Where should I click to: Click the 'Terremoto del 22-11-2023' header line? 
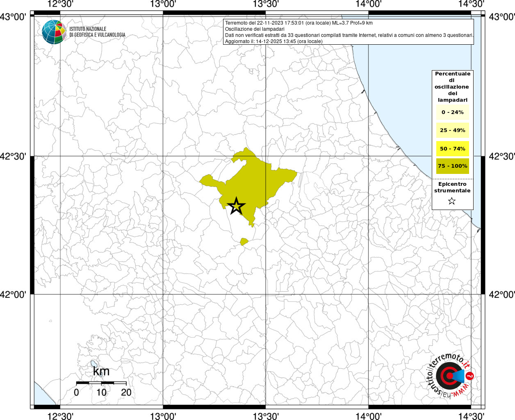click(299, 23)
